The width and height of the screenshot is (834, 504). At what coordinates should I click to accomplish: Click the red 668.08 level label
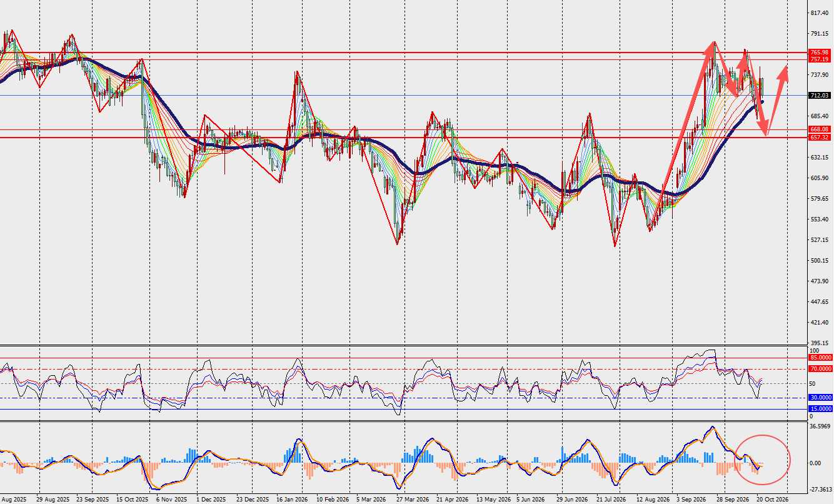coord(820,129)
